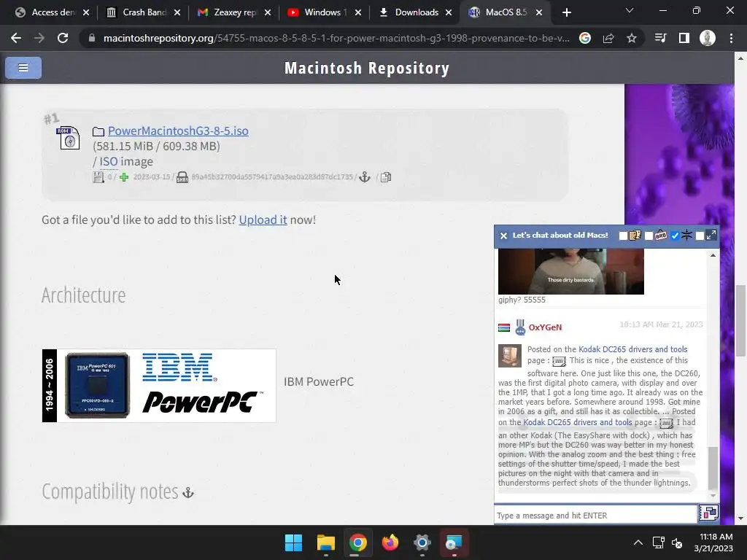This screenshot has width=747, height=560.
Task: Click the SHA1 padlock checksum icon
Action: click(x=182, y=177)
